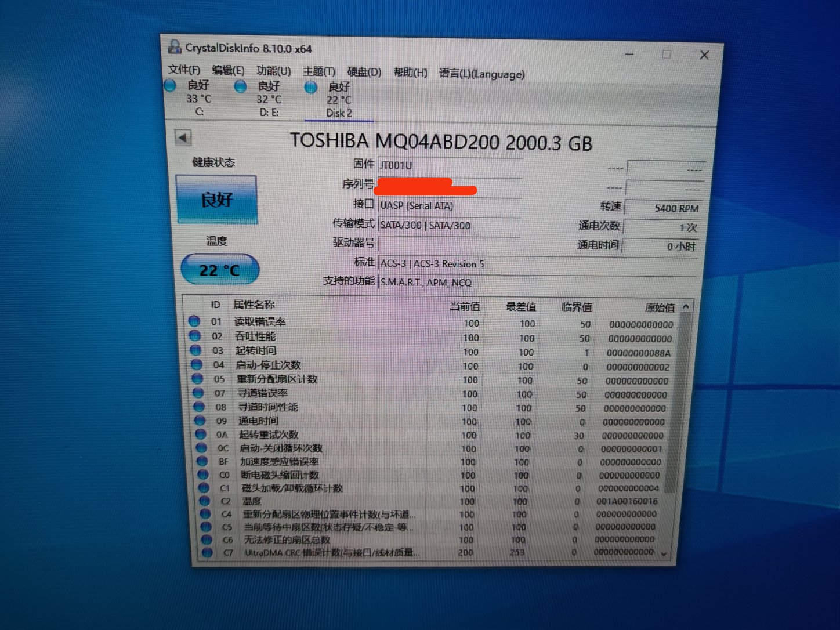Click the status dot for attribute C2 温度

(204, 501)
